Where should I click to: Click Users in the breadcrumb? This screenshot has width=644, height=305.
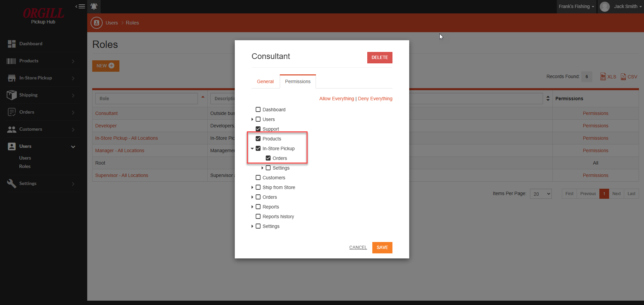tap(112, 23)
